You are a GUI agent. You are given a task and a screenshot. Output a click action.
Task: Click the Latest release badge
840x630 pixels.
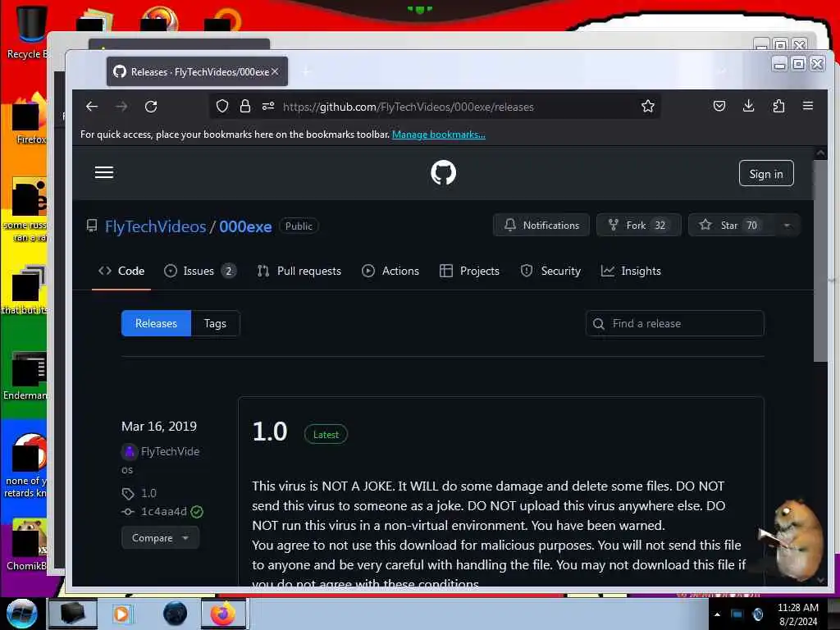click(326, 435)
